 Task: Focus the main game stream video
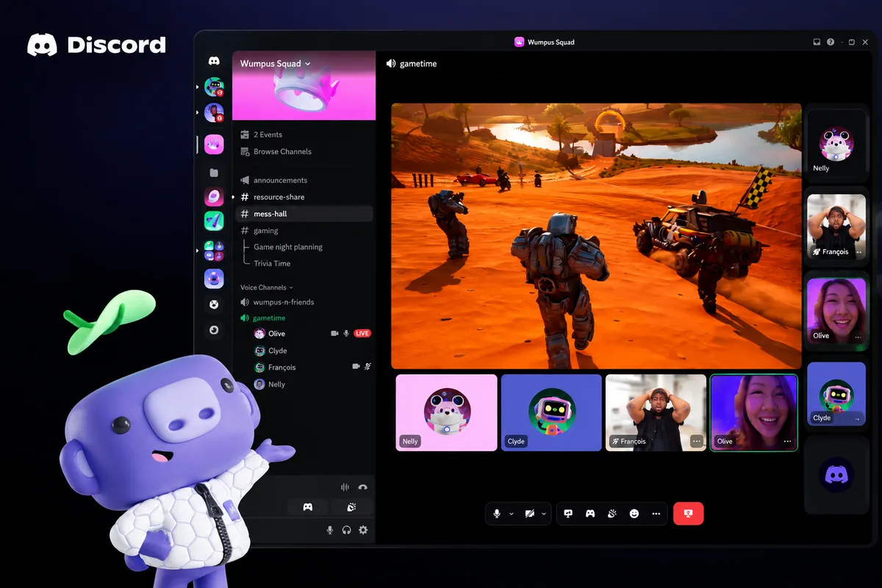click(596, 236)
